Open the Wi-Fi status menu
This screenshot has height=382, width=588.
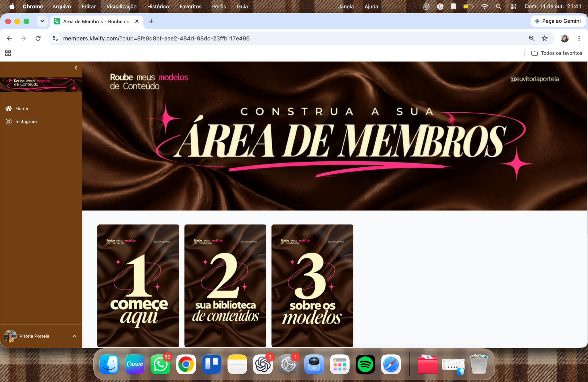(x=484, y=6)
